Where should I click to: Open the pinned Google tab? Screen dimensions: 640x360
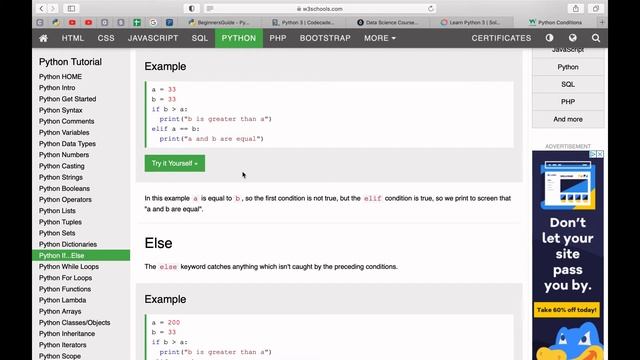(x=153, y=22)
